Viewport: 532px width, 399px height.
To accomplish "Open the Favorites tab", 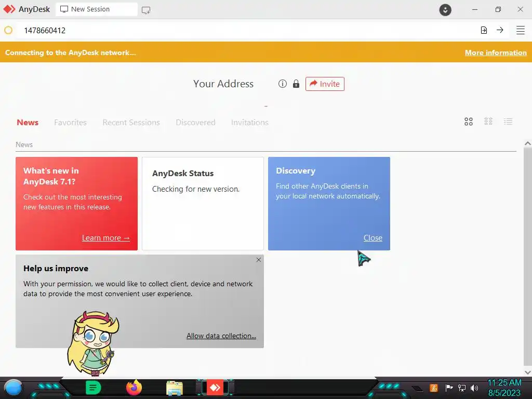I will 70,123.
